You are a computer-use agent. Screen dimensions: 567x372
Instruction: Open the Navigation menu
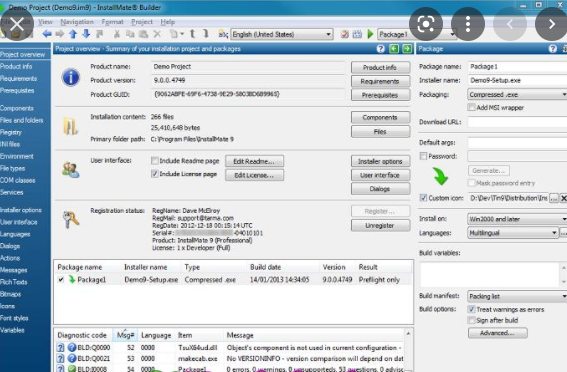click(77, 22)
